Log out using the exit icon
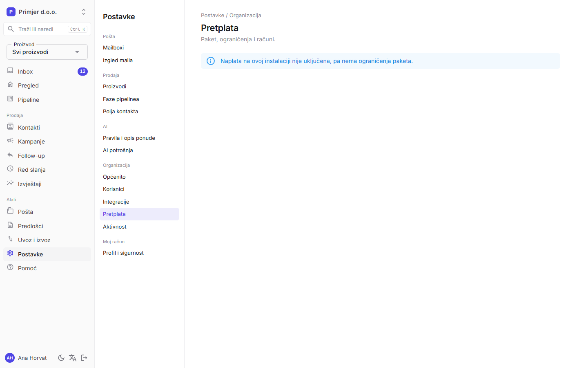This screenshot has height=368, width=588. tap(84, 358)
